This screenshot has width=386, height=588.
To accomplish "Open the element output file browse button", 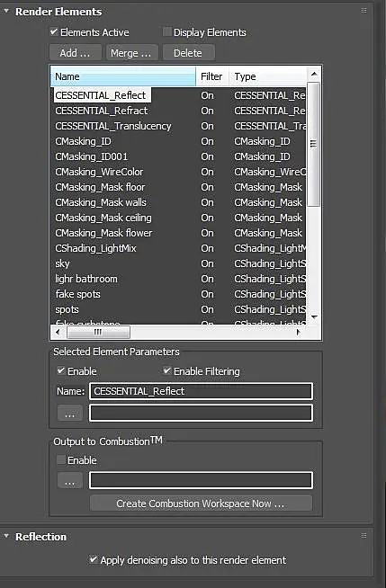I will point(70,414).
